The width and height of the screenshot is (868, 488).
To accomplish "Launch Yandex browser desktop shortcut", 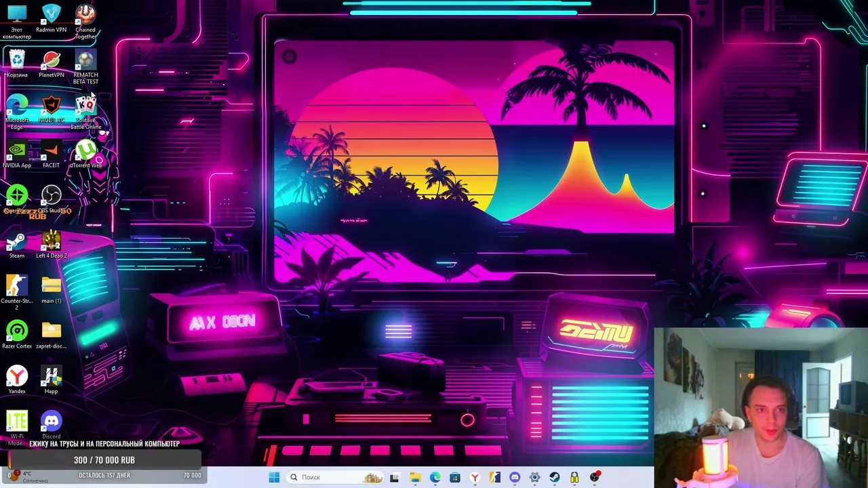I will pos(17,380).
